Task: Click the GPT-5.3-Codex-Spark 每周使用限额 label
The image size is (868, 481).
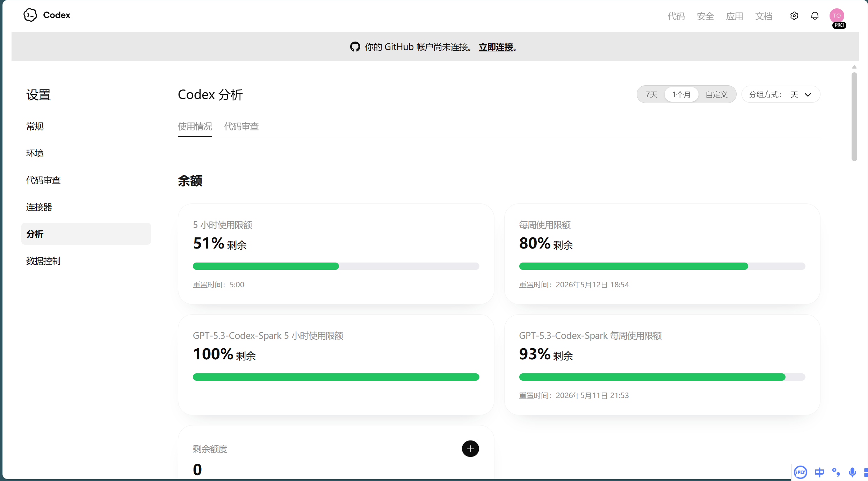Action: point(590,336)
